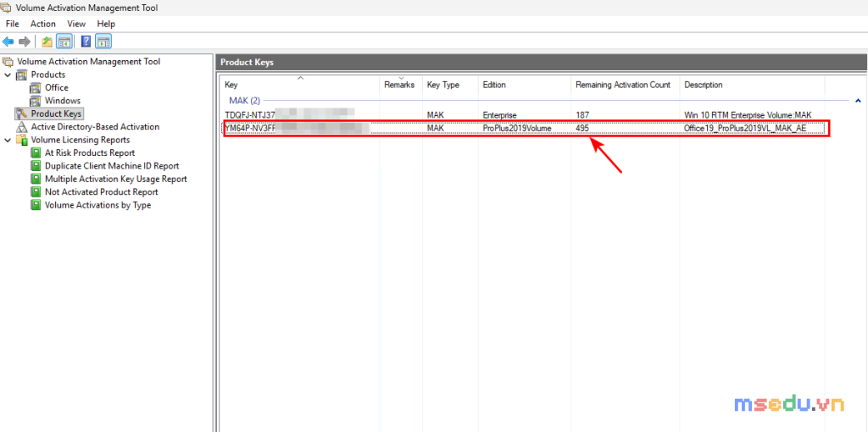Open the Help menu

[106, 24]
